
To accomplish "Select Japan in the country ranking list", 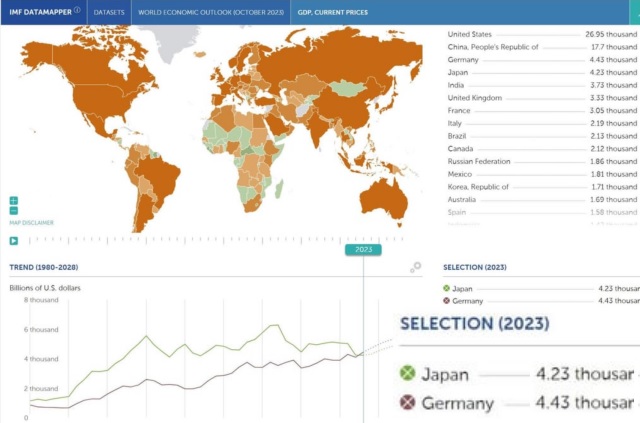I will [x=542, y=72].
